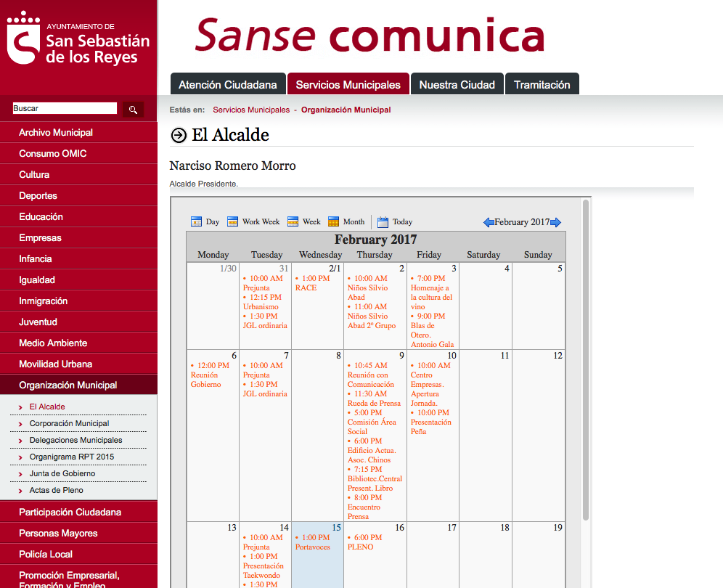Open Movilidad Urbana in sidebar
This screenshot has width=723, height=588.
coord(78,364)
